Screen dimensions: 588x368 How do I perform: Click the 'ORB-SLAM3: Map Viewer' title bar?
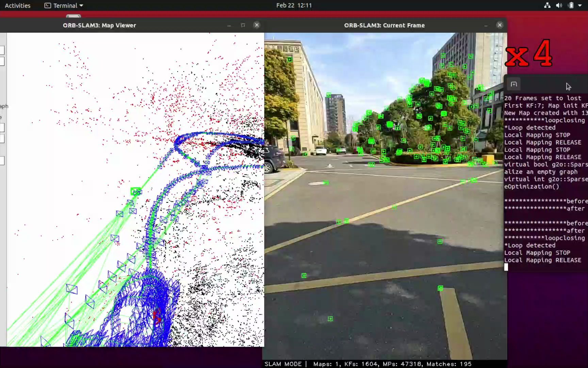[x=99, y=25]
